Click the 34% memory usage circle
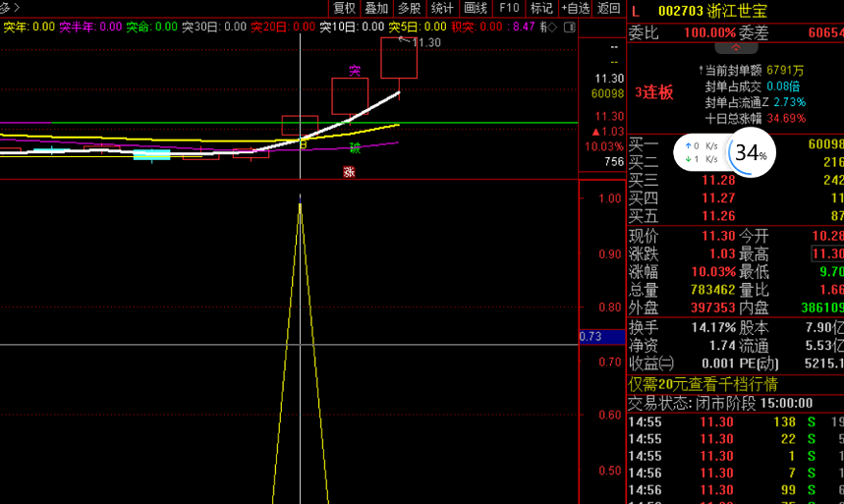The image size is (844, 504). point(751,153)
